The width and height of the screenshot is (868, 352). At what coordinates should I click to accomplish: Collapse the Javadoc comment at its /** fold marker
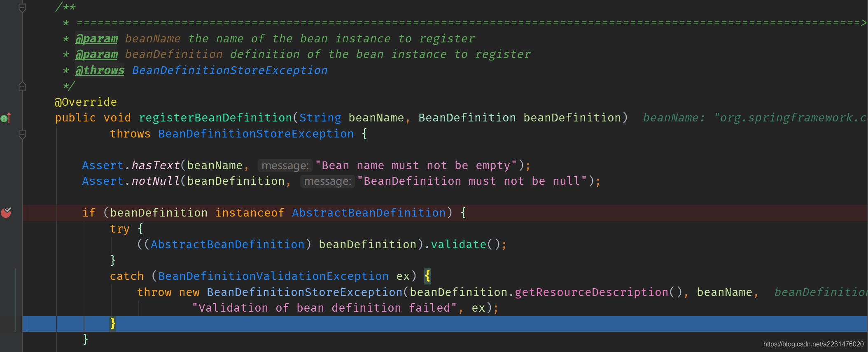[23, 7]
